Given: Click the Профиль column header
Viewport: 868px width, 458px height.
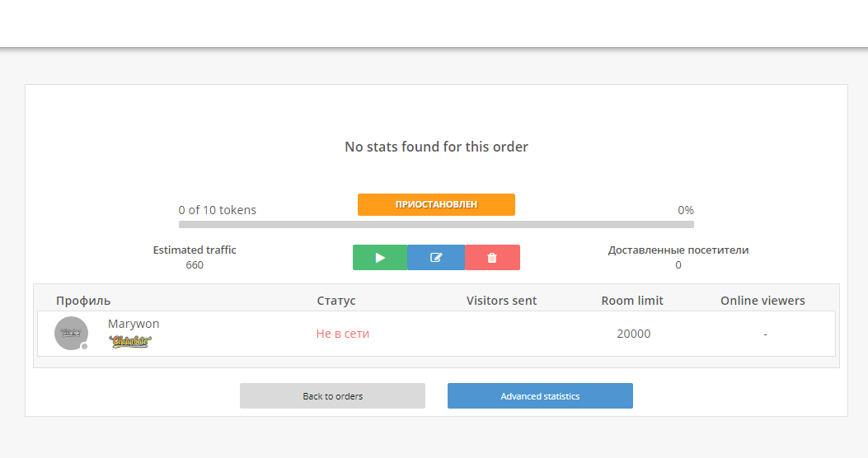Looking at the screenshot, I should pos(83,301).
